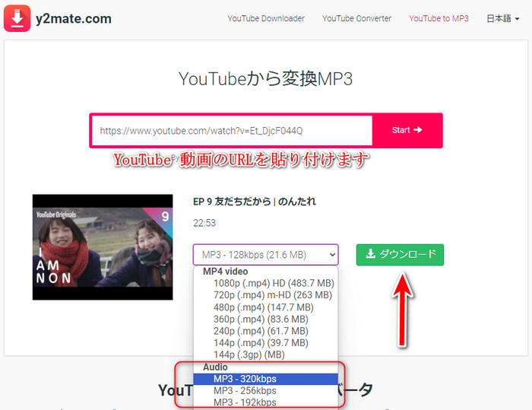Open the 日本語 language dropdown

click(x=503, y=18)
